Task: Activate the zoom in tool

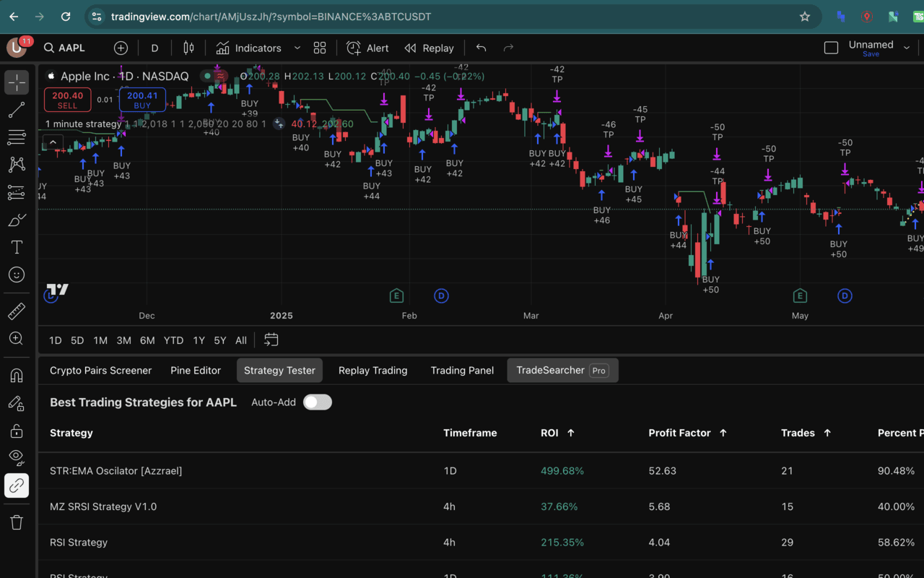Action: [x=17, y=339]
